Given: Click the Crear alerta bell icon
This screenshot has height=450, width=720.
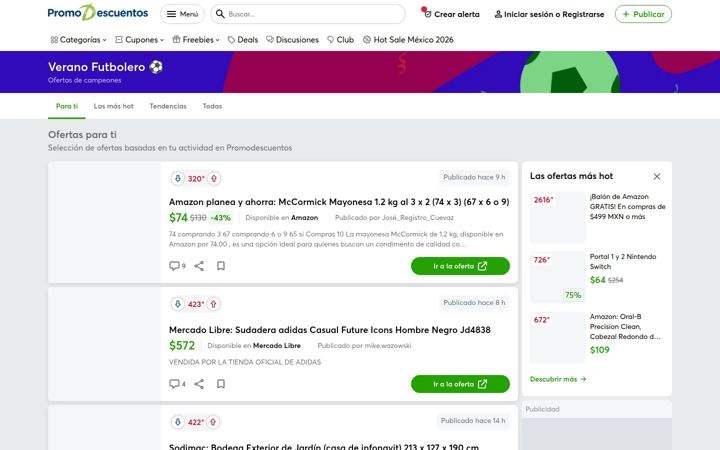Looking at the screenshot, I should [x=427, y=14].
